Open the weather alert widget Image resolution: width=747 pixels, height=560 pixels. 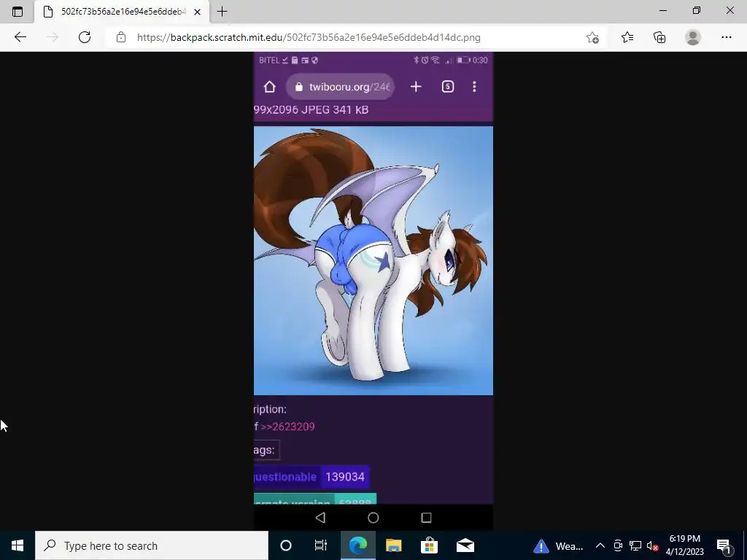click(x=558, y=545)
